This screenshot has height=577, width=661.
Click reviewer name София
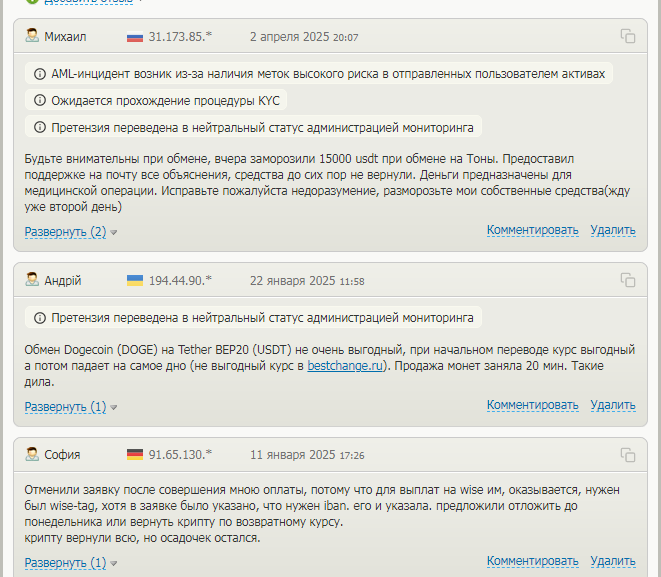pos(62,455)
